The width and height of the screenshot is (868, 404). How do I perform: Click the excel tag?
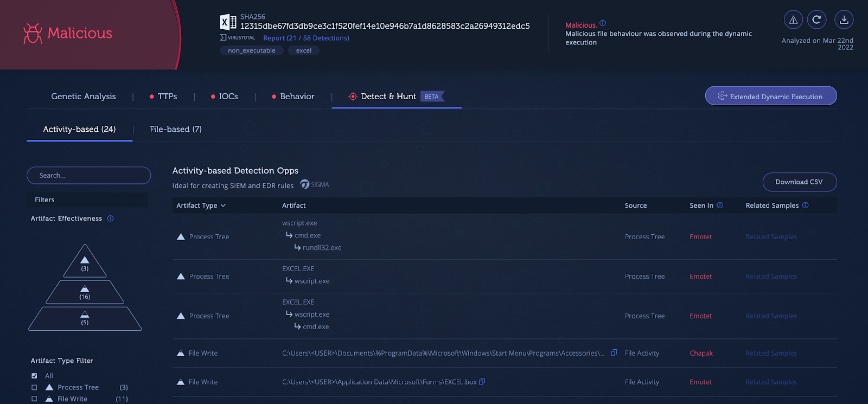point(304,50)
